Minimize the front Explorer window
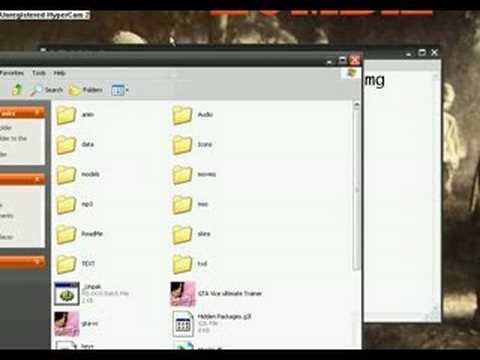Viewport: 480px width, 360px height. coord(330,61)
